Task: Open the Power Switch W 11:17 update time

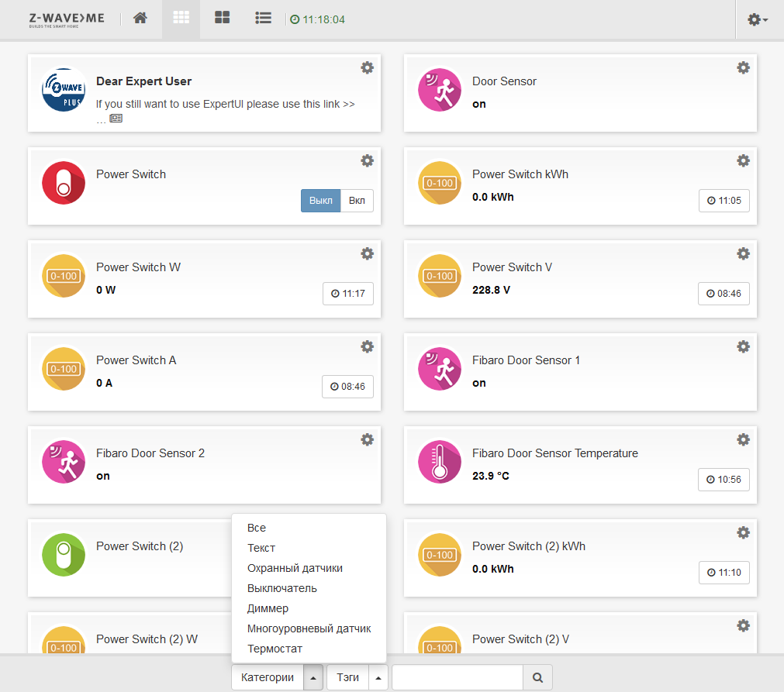Action: tap(348, 293)
